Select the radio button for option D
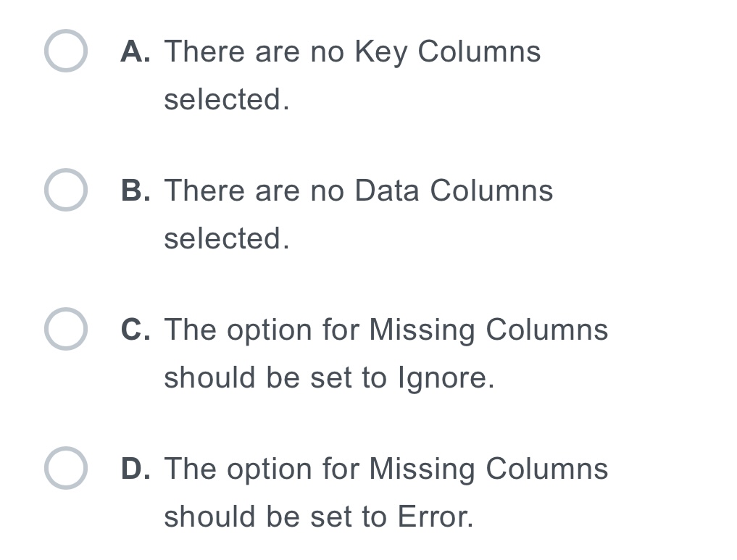The image size is (737, 560). click(x=65, y=468)
